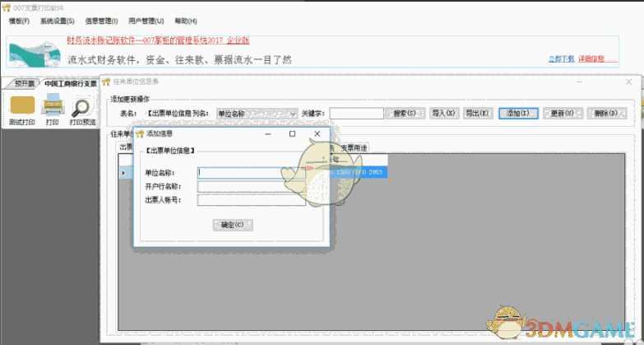
Task: Click the 打印 printer icon
Action: [x=53, y=105]
